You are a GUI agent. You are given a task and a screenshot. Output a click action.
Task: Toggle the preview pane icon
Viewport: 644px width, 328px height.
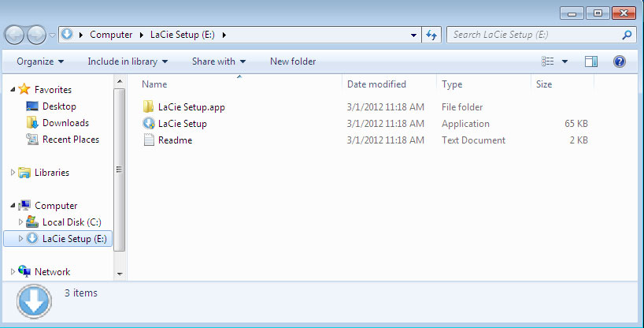591,61
